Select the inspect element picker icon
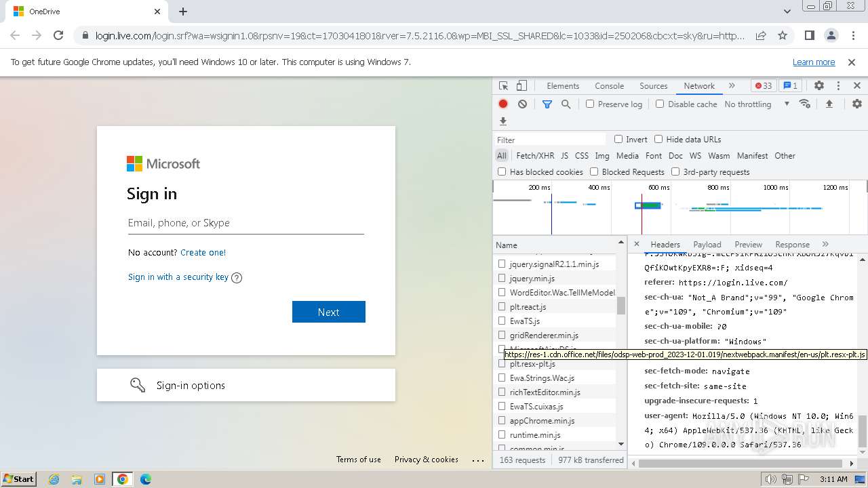 click(503, 86)
